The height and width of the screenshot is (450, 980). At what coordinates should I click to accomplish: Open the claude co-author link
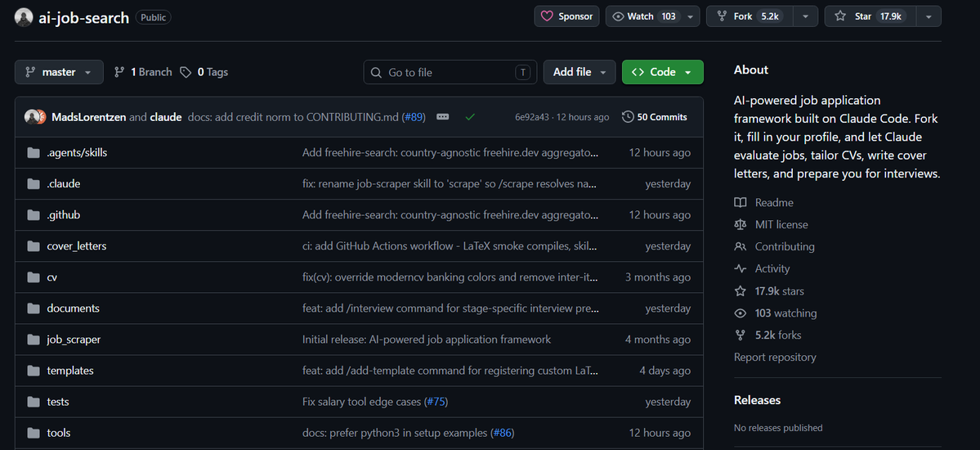tap(166, 117)
